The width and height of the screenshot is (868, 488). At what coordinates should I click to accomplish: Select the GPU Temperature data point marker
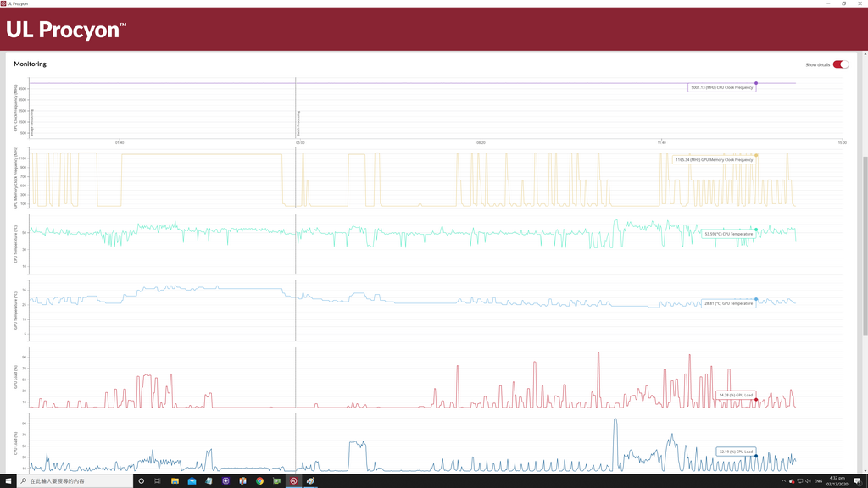click(x=756, y=299)
